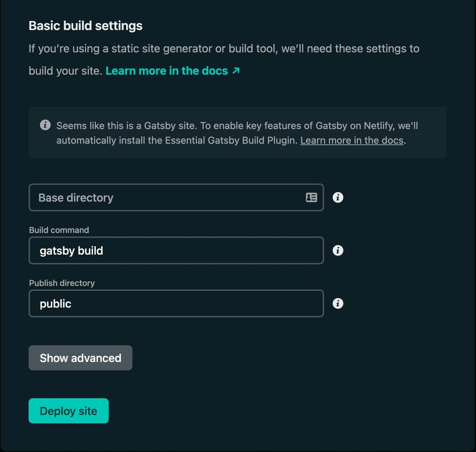Click the 'Publish directory' field label

click(61, 283)
